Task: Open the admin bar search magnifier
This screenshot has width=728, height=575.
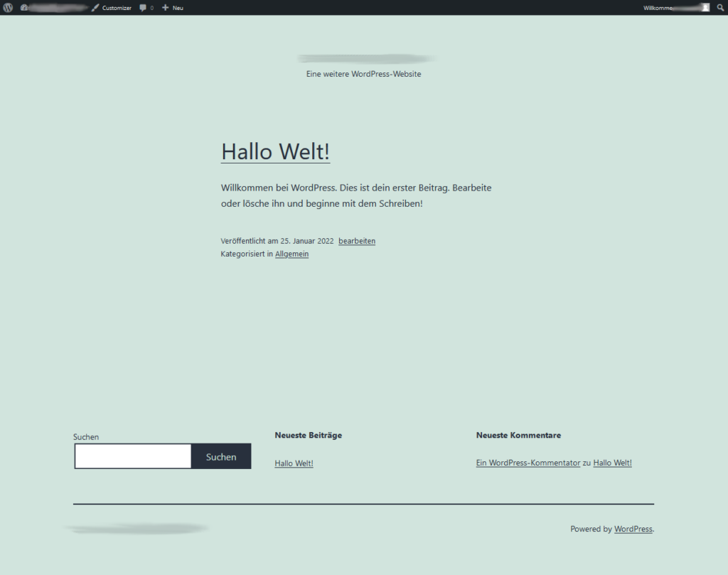Action: pos(720,7)
